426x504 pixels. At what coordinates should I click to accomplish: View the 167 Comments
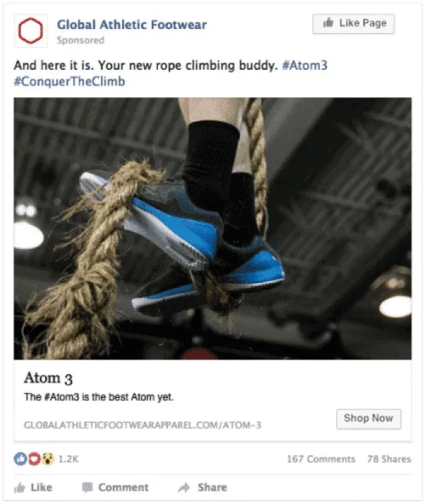(x=321, y=459)
